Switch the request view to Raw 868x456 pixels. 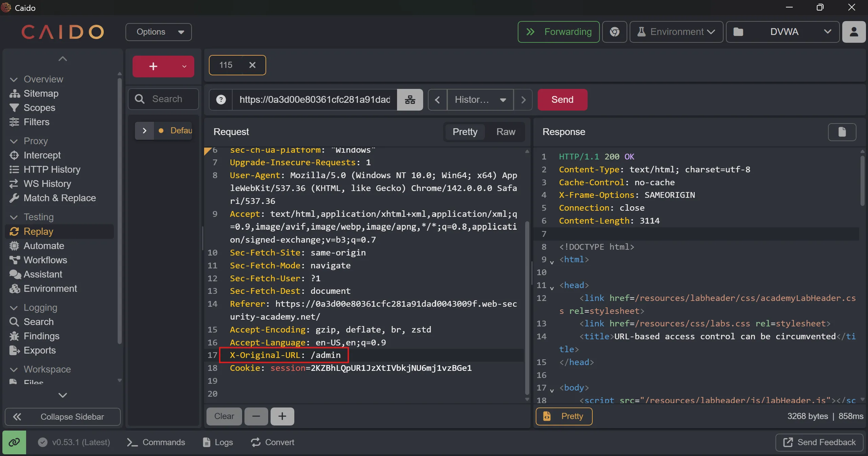pos(506,132)
